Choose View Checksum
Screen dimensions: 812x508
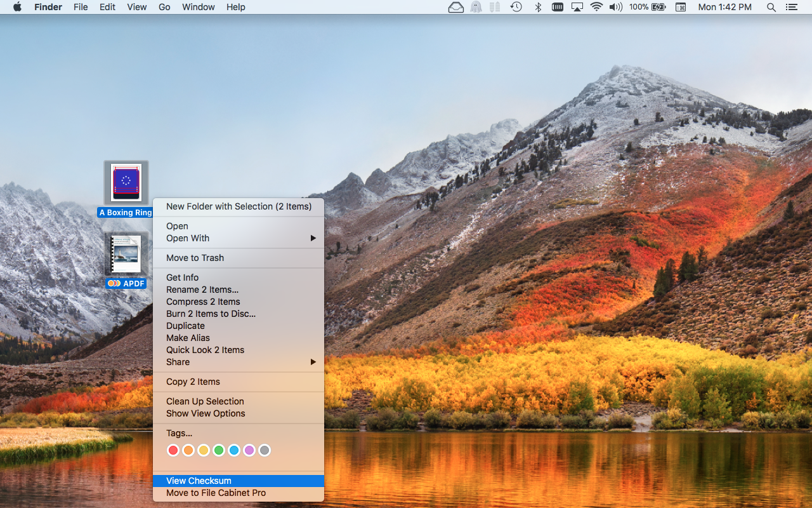(x=239, y=481)
